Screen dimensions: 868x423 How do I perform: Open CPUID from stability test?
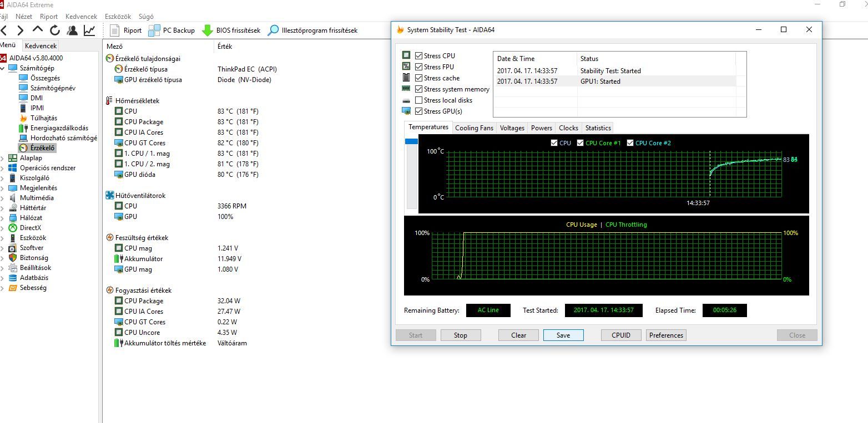(x=621, y=335)
